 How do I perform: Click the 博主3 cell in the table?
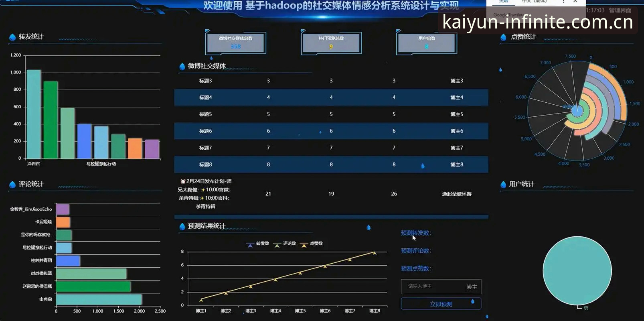tap(457, 81)
